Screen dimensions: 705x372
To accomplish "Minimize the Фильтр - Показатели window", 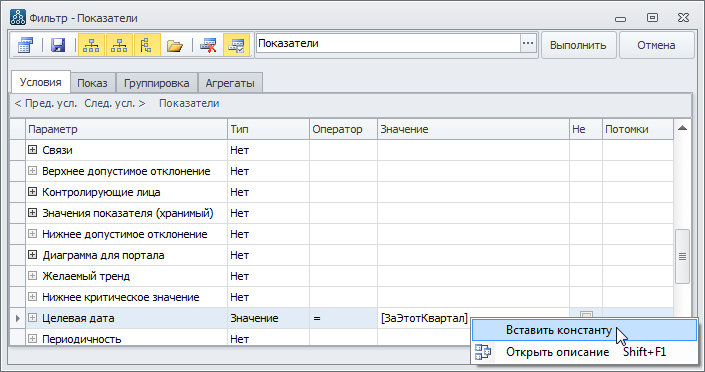I will [x=621, y=19].
